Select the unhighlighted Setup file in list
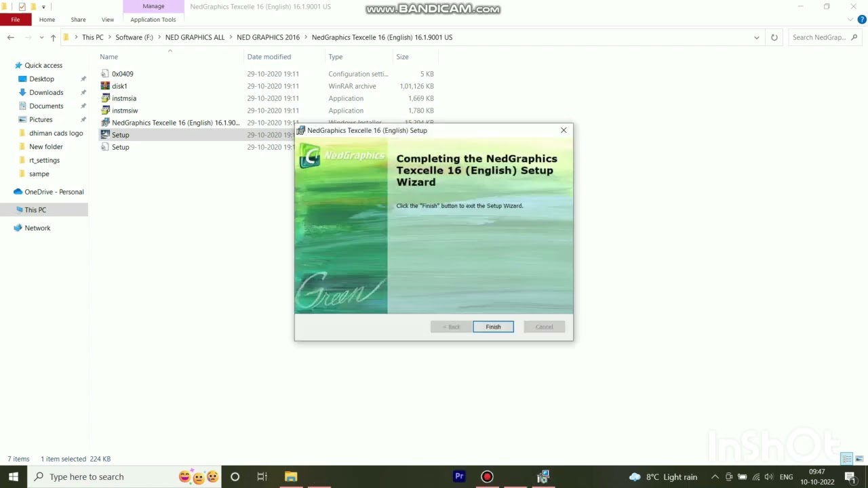 click(x=120, y=147)
